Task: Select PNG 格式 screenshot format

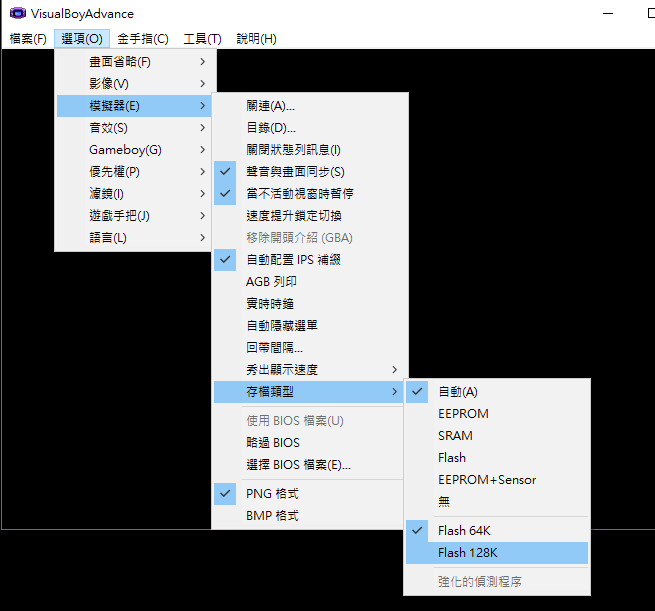Action: click(x=310, y=494)
